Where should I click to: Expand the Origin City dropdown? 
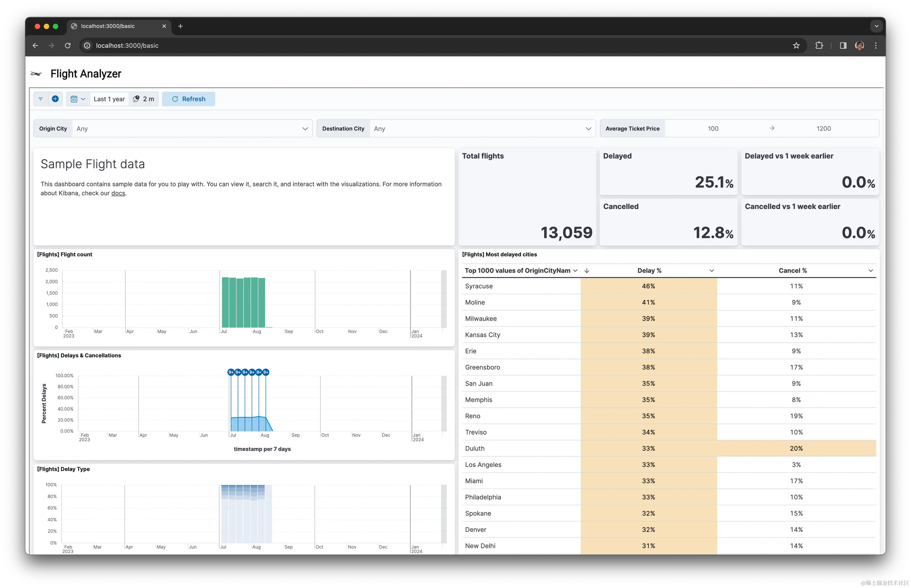click(305, 129)
